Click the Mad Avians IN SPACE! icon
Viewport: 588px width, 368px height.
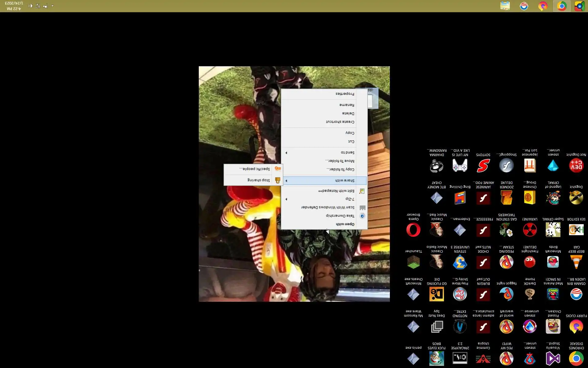553,294
